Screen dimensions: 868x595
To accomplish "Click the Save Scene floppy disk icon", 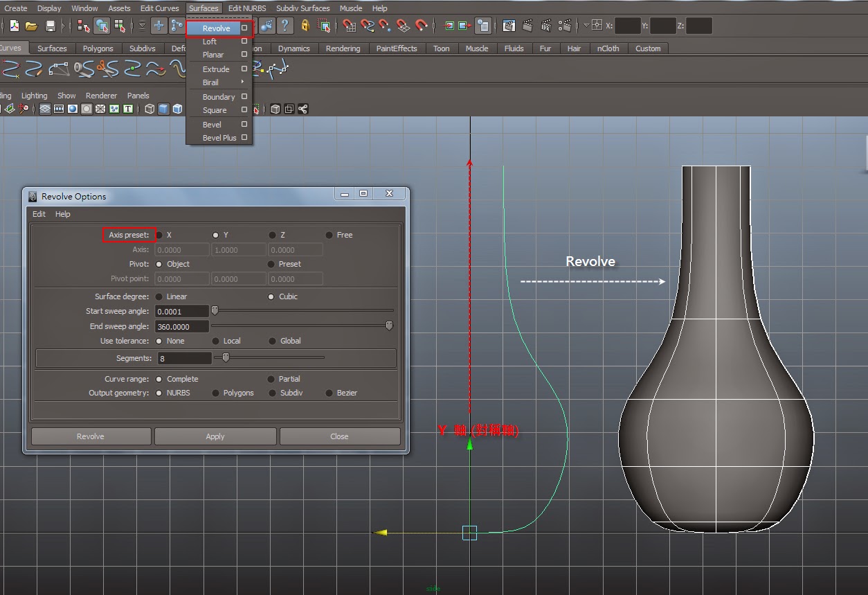I will (x=49, y=26).
